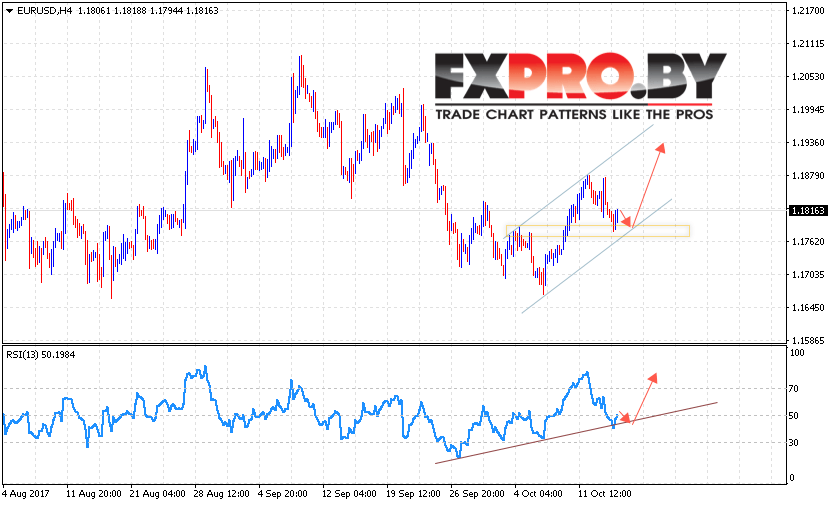
Task: Click the 1.16450 price axis label
Action: [808, 308]
